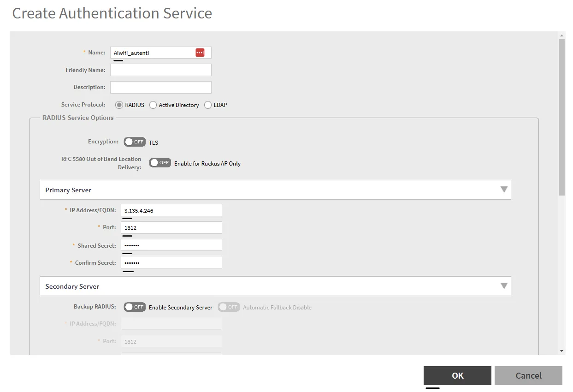The image size is (573, 392).
Task: Click the Service Protocol label
Action: (x=83, y=105)
